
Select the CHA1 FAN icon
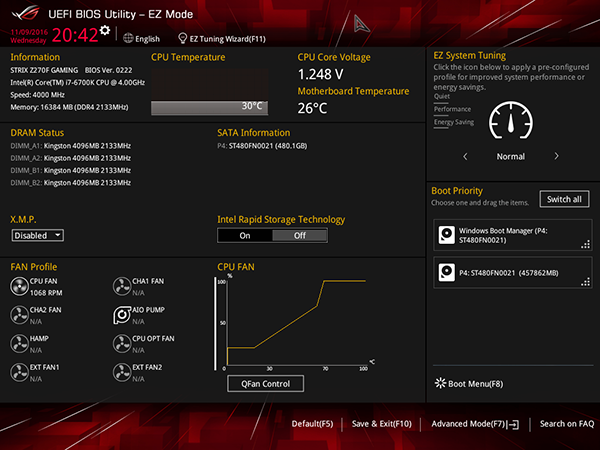[x=122, y=287]
